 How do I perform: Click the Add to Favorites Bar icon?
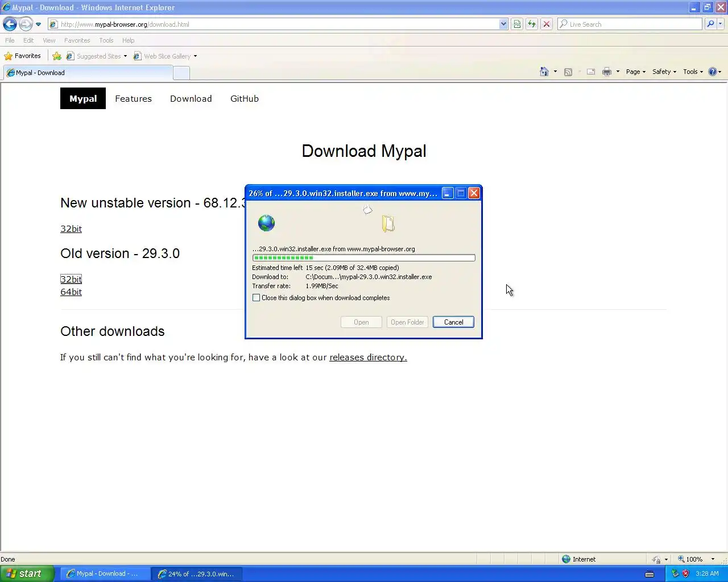(x=57, y=56)
